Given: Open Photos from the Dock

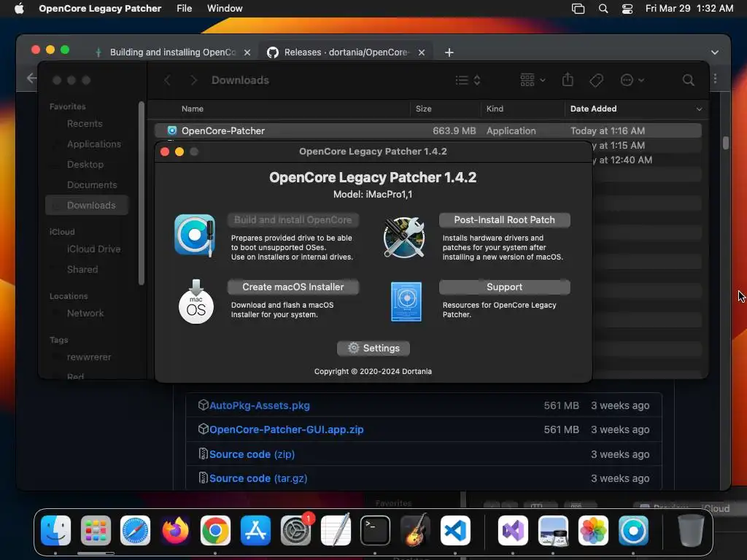Looking at the screenshot, I should click(x=593, y=530).
